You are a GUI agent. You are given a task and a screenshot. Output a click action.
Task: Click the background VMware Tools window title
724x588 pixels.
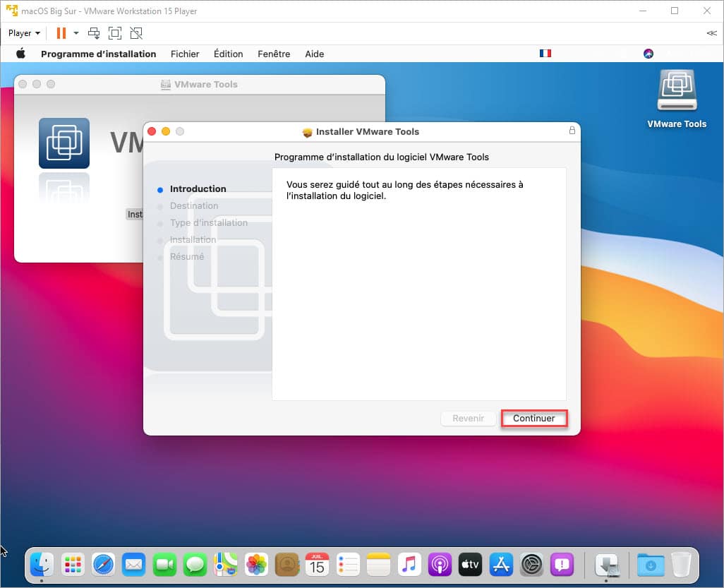206,85
